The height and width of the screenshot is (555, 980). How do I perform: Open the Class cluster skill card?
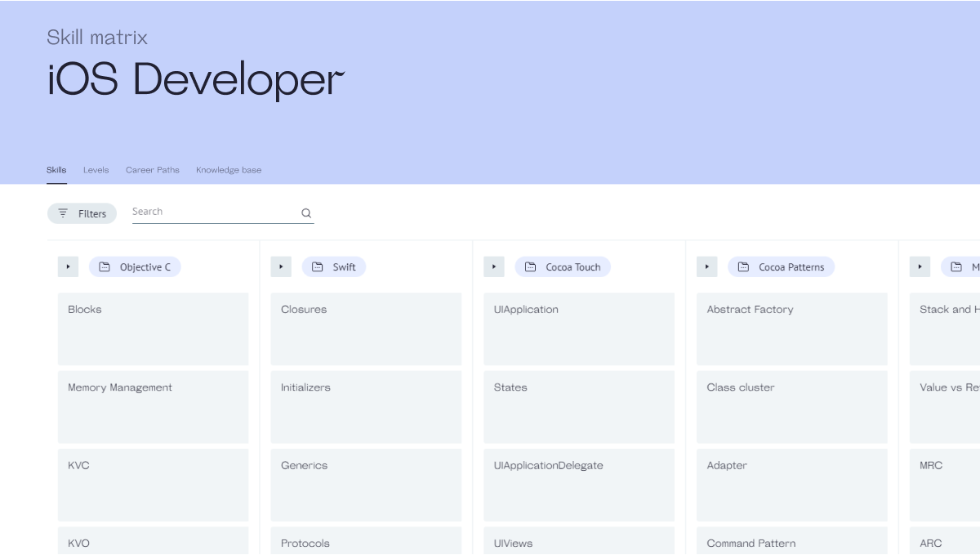792,407
